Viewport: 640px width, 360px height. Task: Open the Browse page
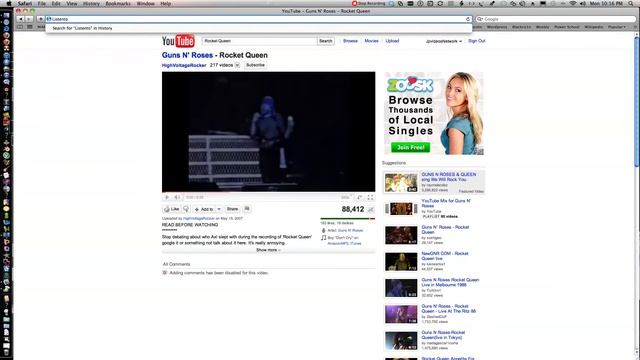(x=350, y=41)
